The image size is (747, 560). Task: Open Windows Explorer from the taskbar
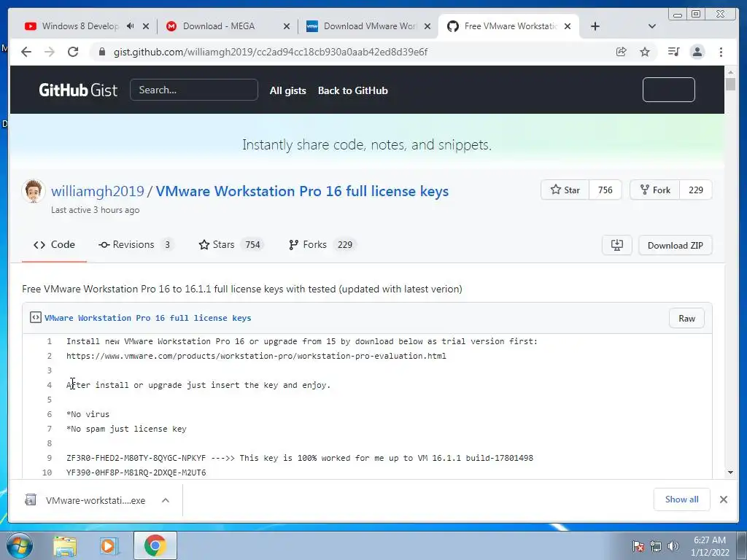pyautogui.click(x=65, y=546)
